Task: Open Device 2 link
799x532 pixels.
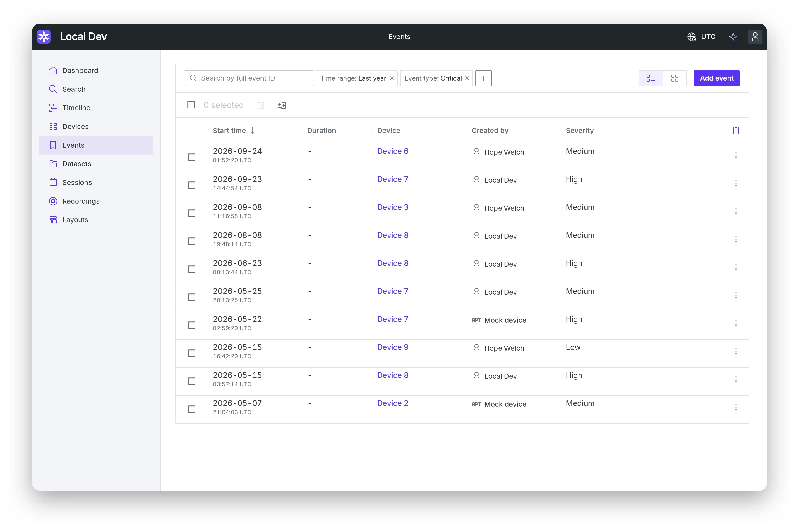Action: (x=393, y=403)
